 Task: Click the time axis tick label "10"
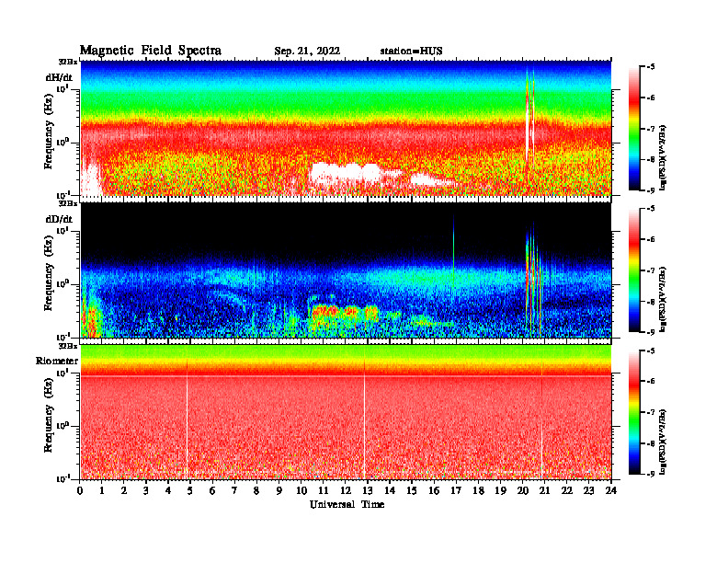tap(301, 490)
